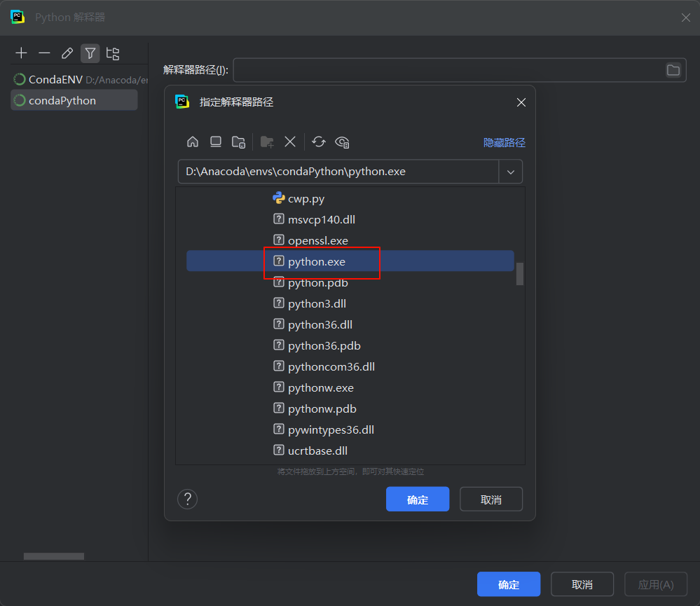Confirm path with 确定 in file chooser dialog

418,500
